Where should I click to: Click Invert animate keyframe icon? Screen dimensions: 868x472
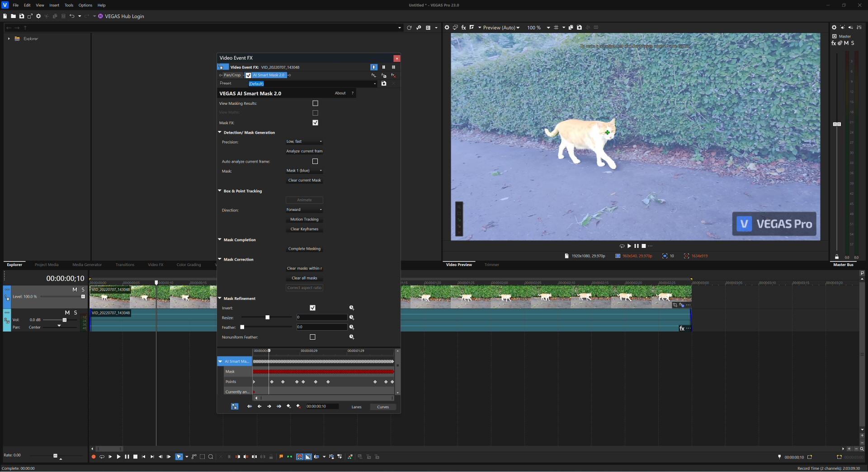point(352,308)
